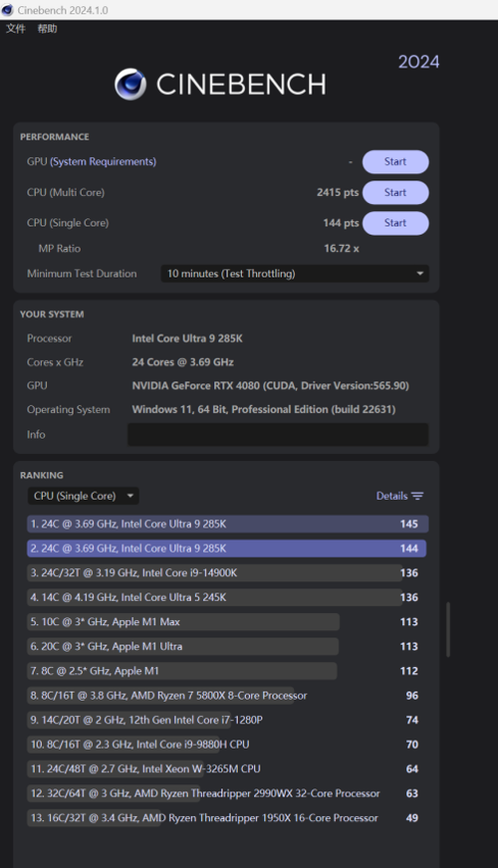498x868 pixels.
Task: Start the CPU Single Core test
Action: tap(395, 223)
